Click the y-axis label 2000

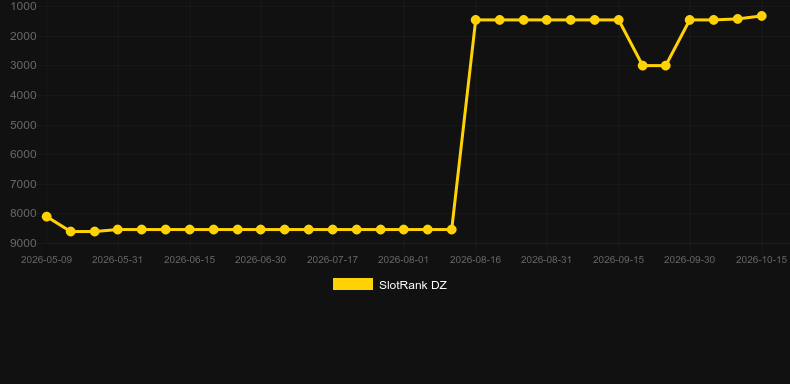tap(23, 36)
